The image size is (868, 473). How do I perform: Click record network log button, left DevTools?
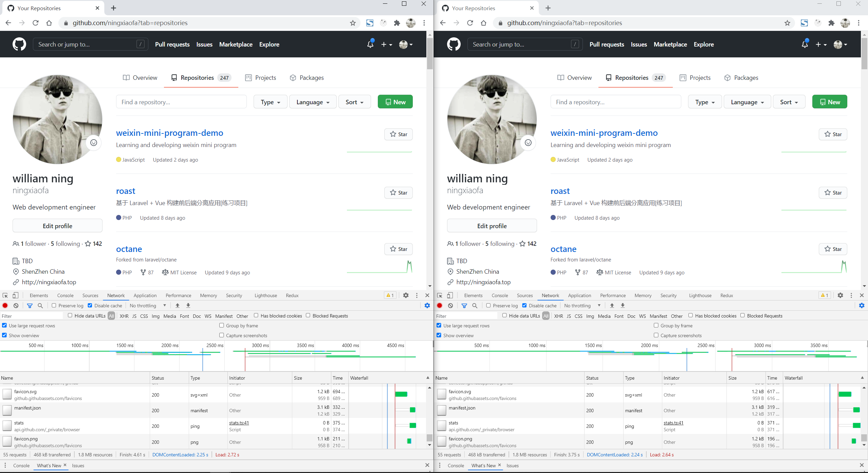[x=5, y=306]
